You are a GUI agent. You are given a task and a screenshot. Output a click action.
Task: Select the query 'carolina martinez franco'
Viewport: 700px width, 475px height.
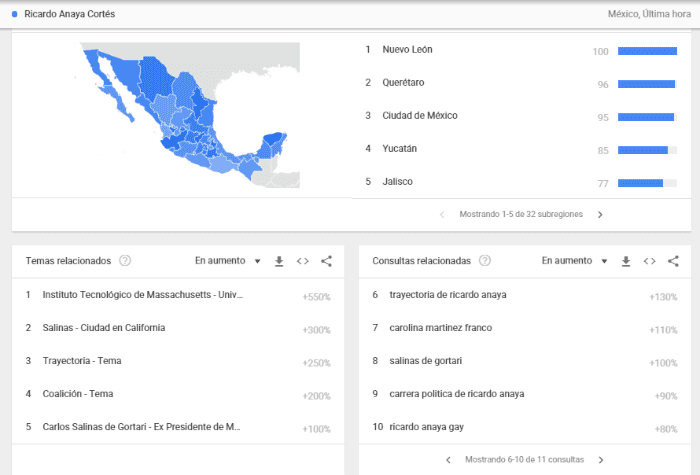pos(440,328)
